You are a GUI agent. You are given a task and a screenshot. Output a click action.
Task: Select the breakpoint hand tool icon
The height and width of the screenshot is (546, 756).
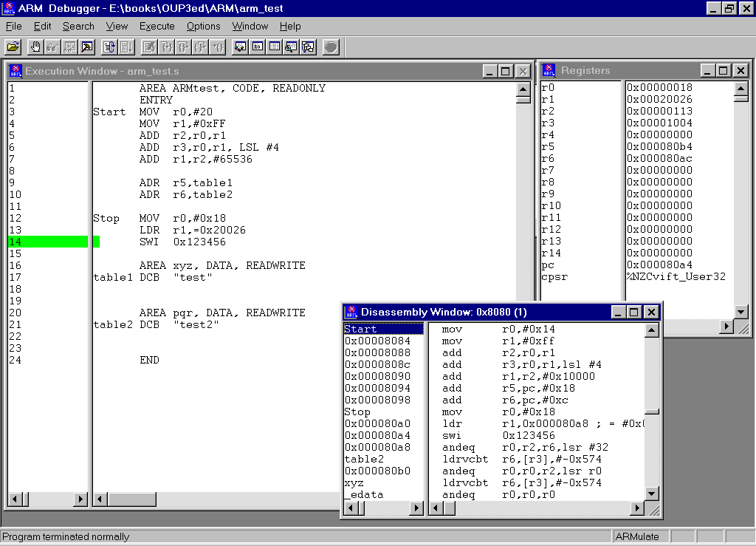[35, 47]
